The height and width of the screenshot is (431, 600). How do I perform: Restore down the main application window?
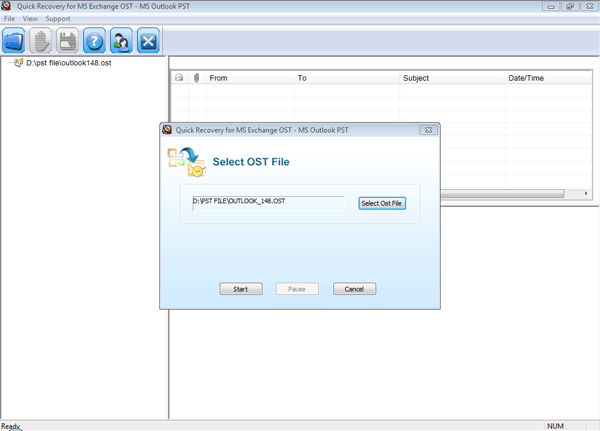pyautogui.click(x=570, y=7)
